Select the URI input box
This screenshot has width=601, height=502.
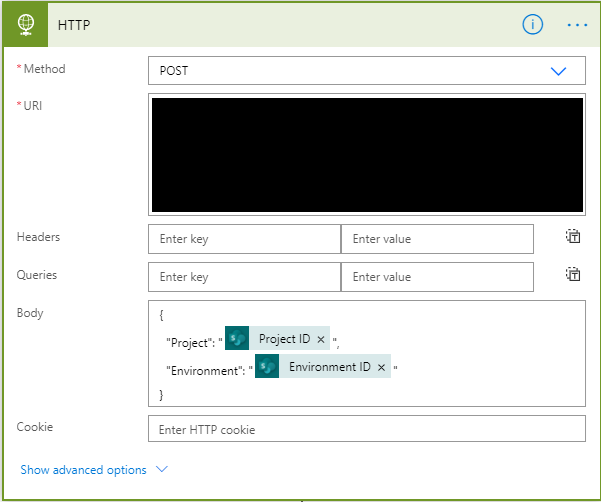[366, 153]
